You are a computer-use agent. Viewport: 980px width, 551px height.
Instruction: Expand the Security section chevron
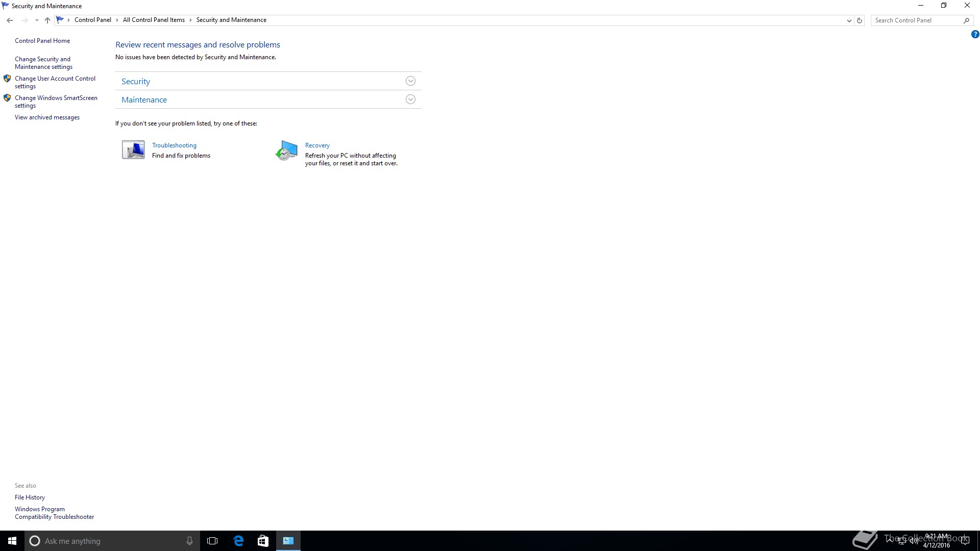[x=410, y=81]
